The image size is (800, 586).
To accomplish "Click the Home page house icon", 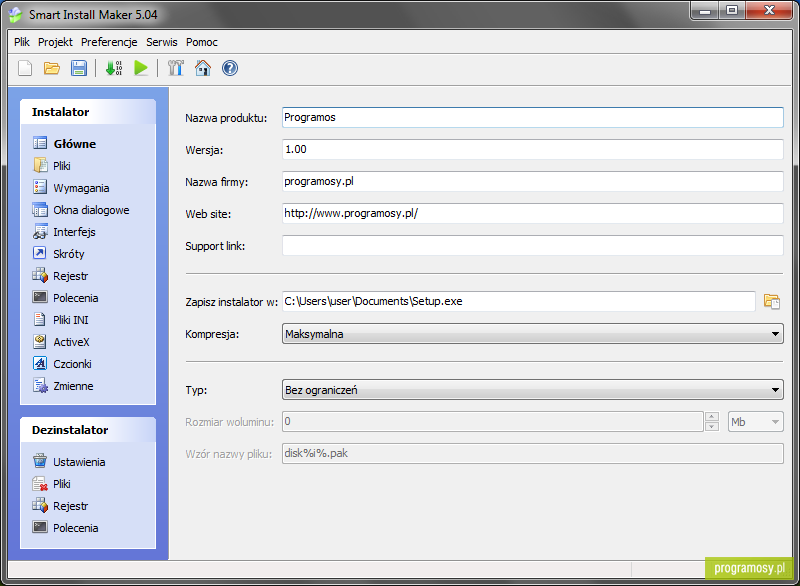I will pos(203,68).
